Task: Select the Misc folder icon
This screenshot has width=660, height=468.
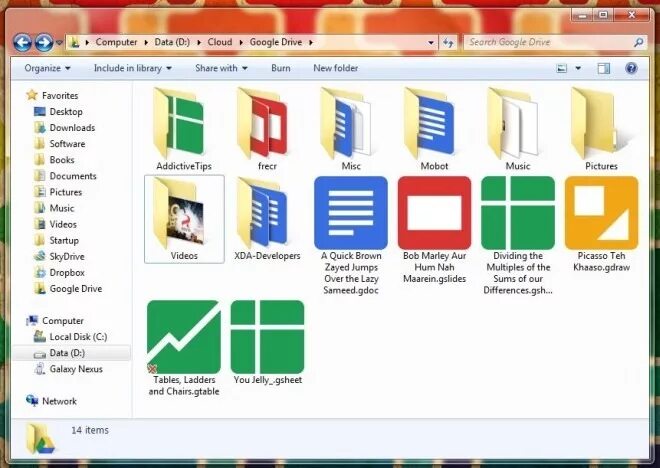Action: [x=351, y=123]
